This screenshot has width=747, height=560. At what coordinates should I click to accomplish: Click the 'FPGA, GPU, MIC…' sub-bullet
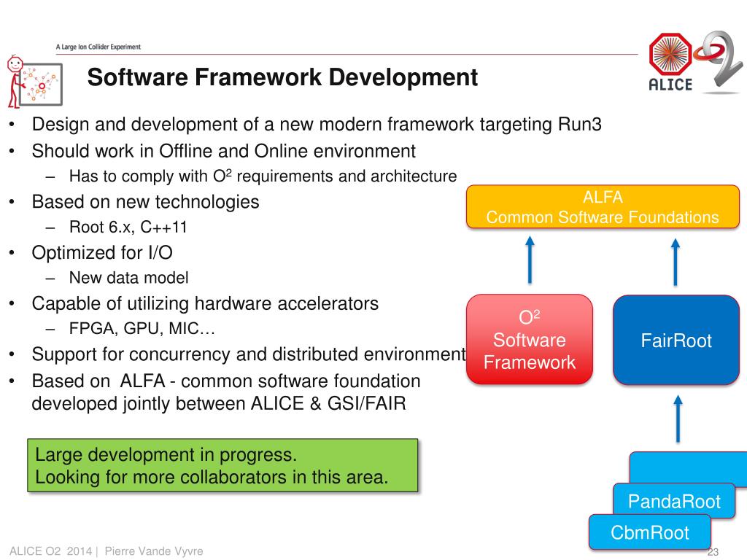tap(142, 329)
